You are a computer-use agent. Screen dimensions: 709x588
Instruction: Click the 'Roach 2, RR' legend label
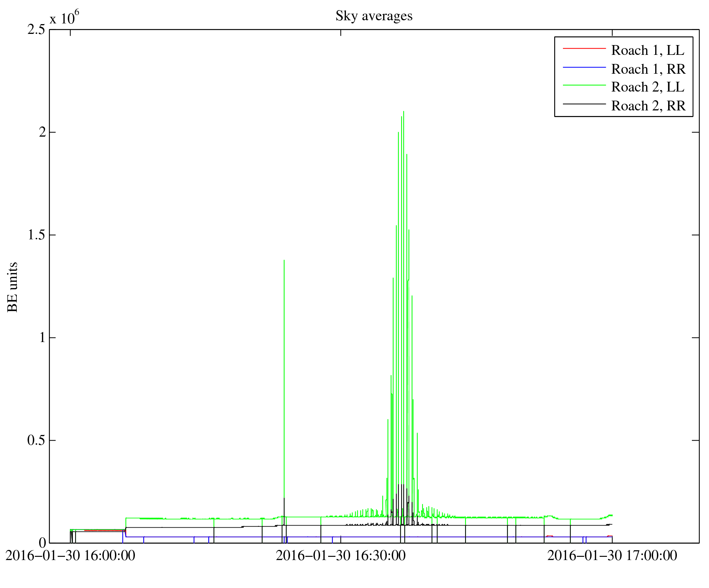click(648, 106)
